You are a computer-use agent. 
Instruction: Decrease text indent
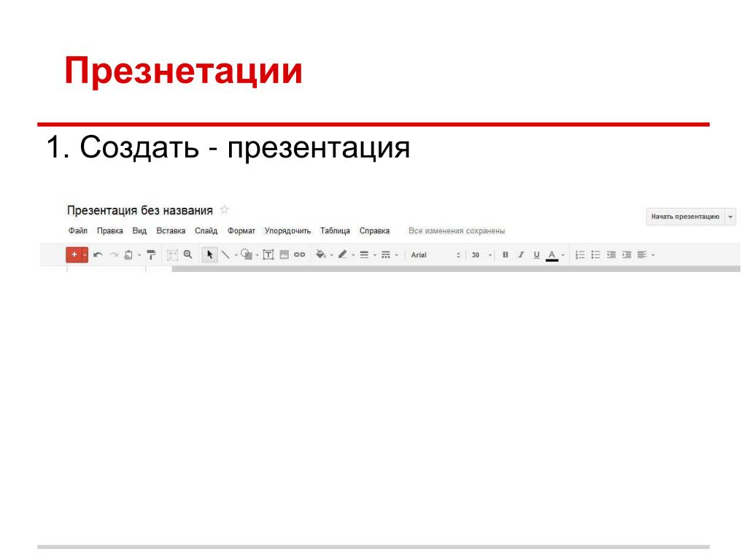611,254
